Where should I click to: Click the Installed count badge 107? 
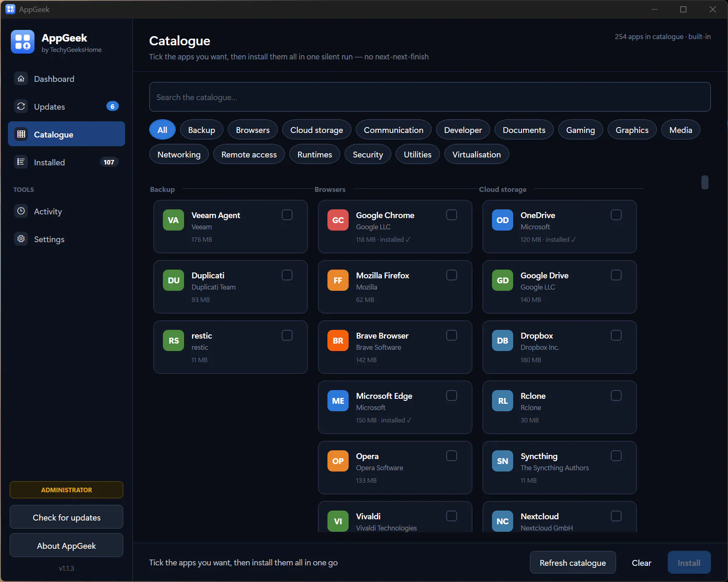(109, 162)
